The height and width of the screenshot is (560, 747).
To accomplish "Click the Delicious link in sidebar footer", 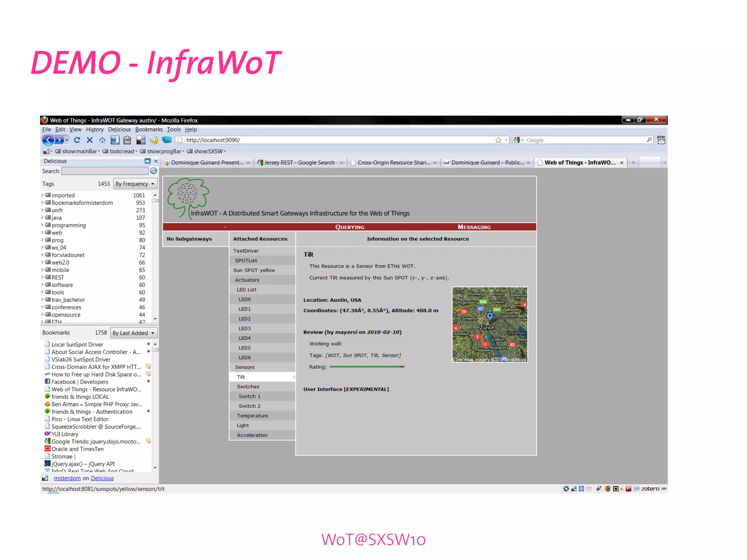I will point(102,478).
